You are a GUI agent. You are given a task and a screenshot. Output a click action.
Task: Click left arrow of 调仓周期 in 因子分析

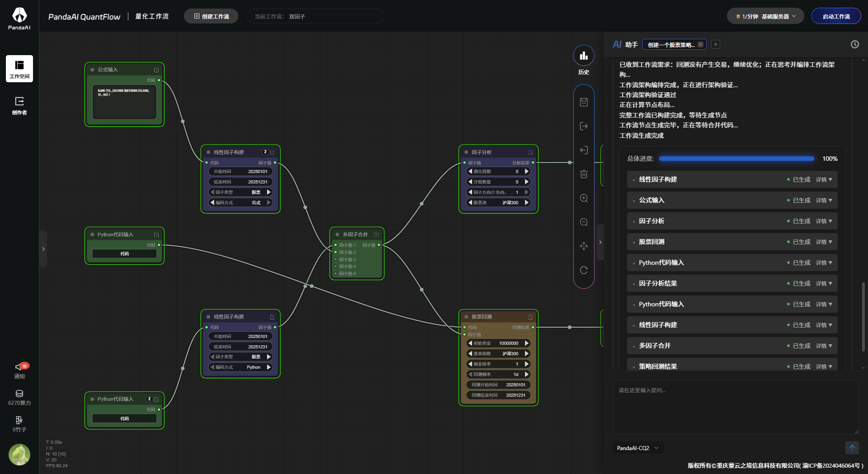point(470,171)
